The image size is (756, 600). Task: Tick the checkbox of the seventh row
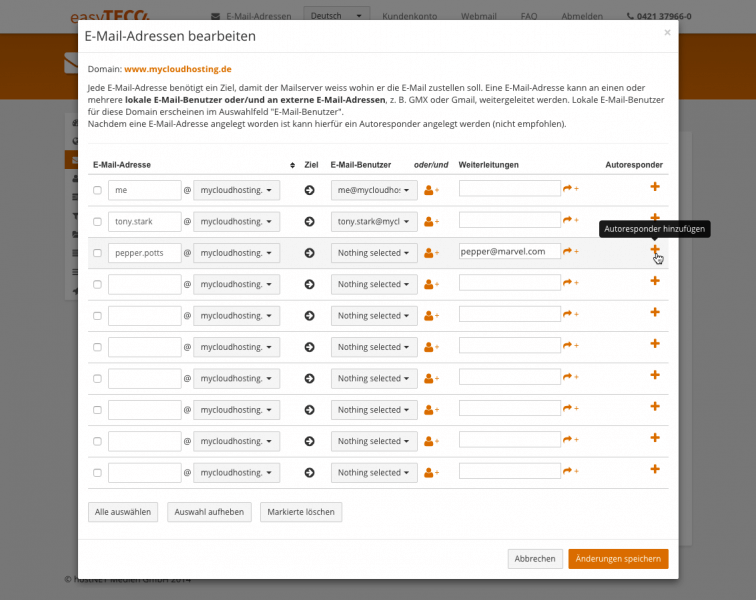(x=97, y=379)
